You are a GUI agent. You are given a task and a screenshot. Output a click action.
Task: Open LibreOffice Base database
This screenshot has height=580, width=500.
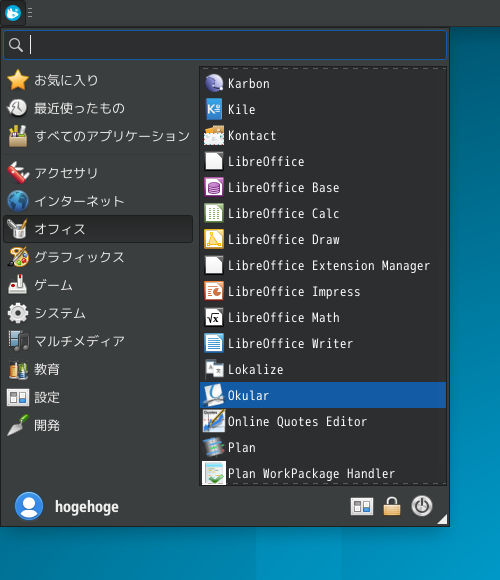(x=323, y=188)
